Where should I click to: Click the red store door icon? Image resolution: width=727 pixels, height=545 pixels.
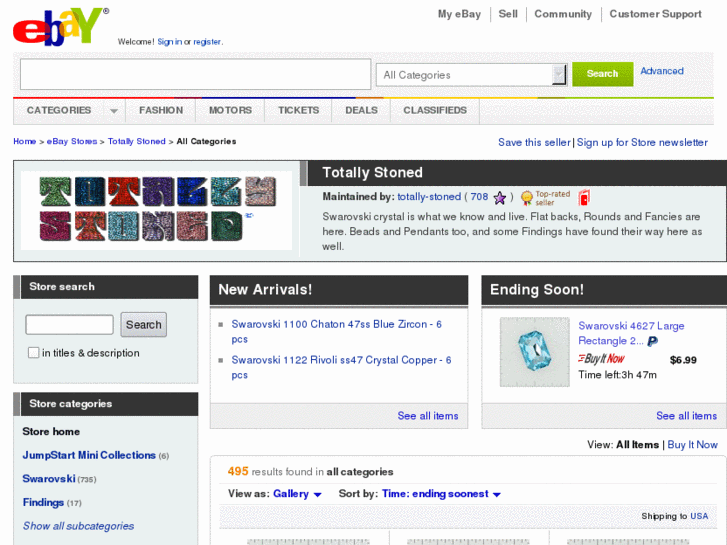click(x=584, y=198)
